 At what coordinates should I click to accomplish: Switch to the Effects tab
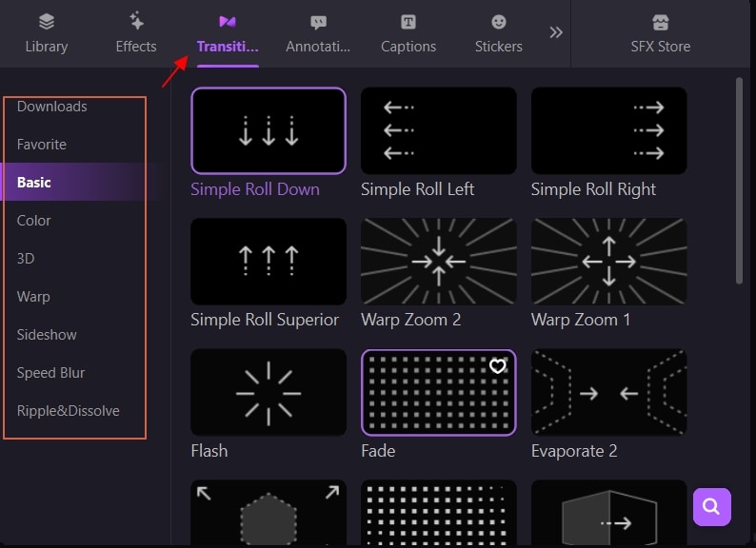point(136,33)
